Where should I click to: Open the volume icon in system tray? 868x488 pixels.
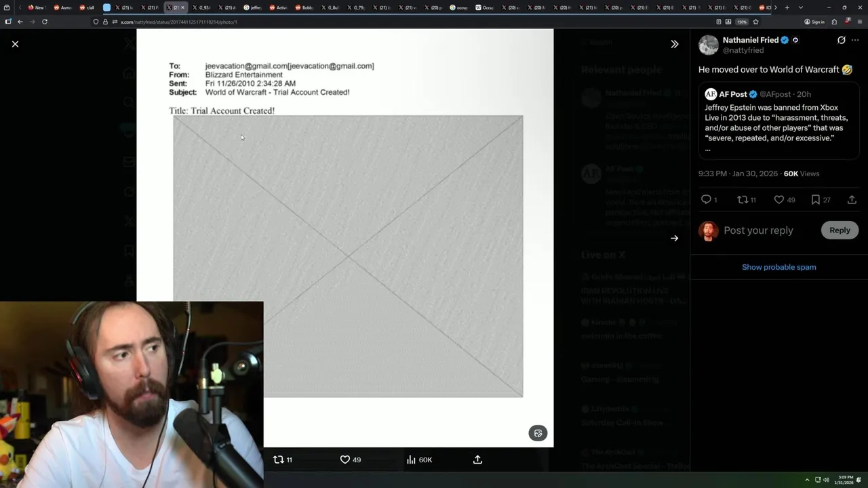click(x=826, y=480)
